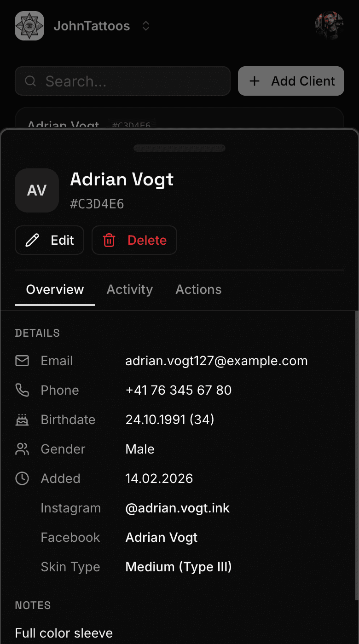Click the people icon beside Gender
The width and height of the screenshot is (359, 644).
click(22, 449)
